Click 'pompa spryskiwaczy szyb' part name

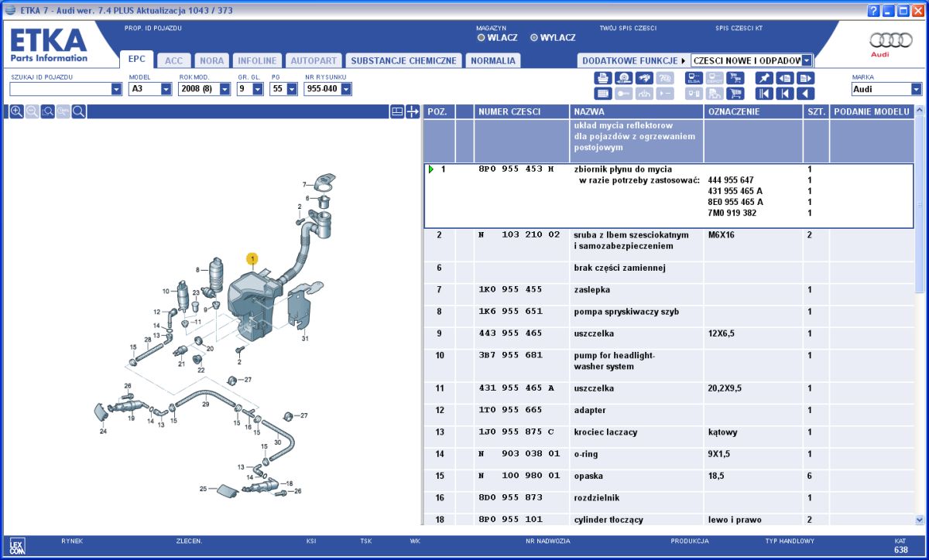(626, 312)
